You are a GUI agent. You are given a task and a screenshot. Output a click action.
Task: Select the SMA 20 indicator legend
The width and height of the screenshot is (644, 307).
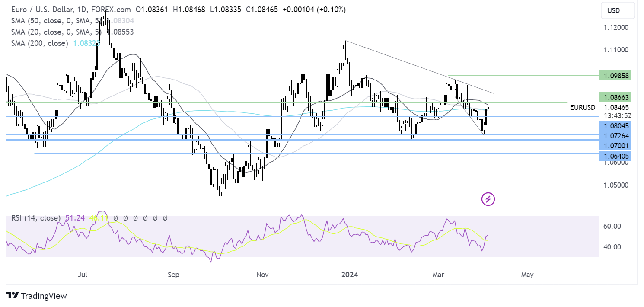coord(56,32)
